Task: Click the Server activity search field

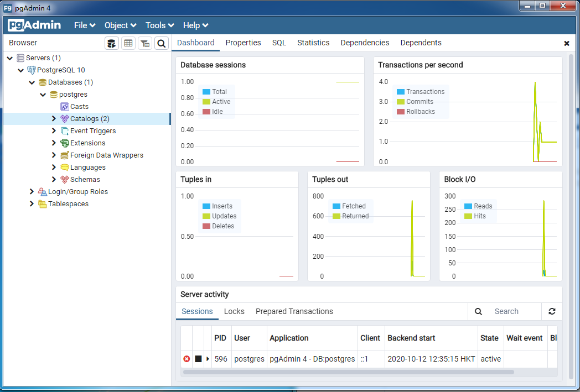Action: point(516,311)
